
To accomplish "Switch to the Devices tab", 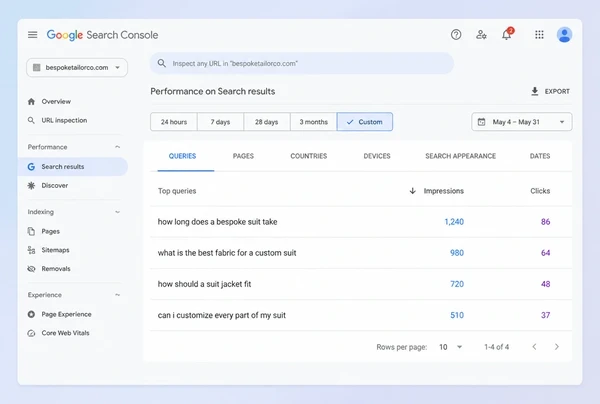I will [377, 156].
